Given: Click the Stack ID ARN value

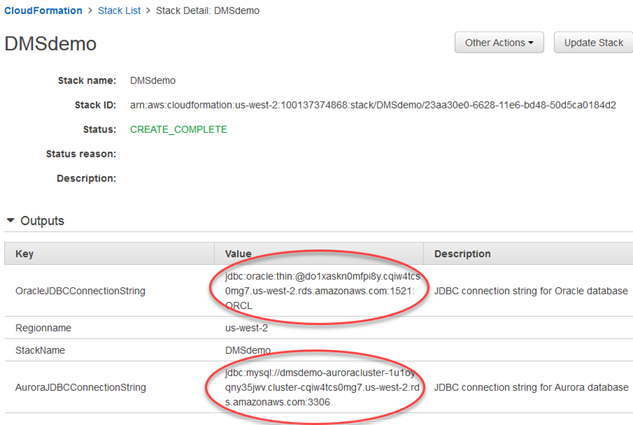Looking at the screenshot, I should (x=373, y=104).
